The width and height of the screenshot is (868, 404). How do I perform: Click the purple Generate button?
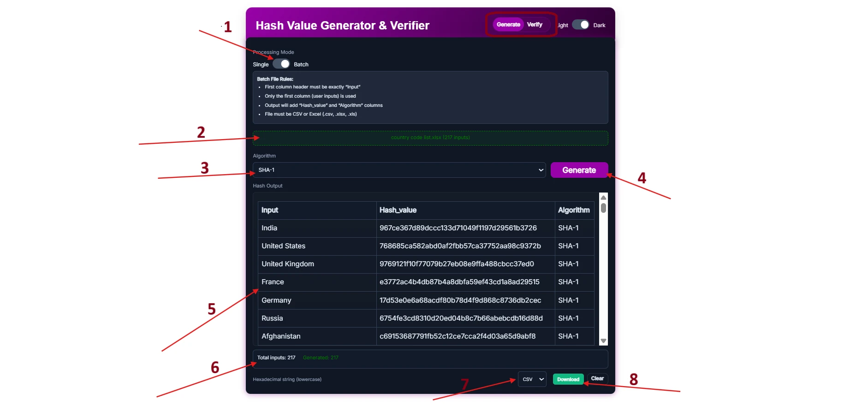(x=579, y=170)
